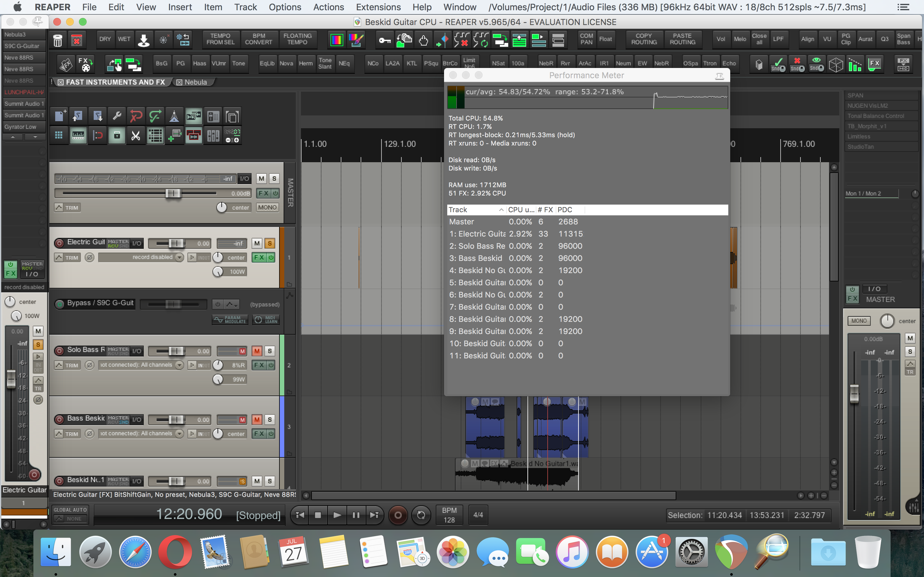924x577 pixels.
Task: Click the wrench settings toolbar icon
Action: pyautogui.click(x=117, y=116)
